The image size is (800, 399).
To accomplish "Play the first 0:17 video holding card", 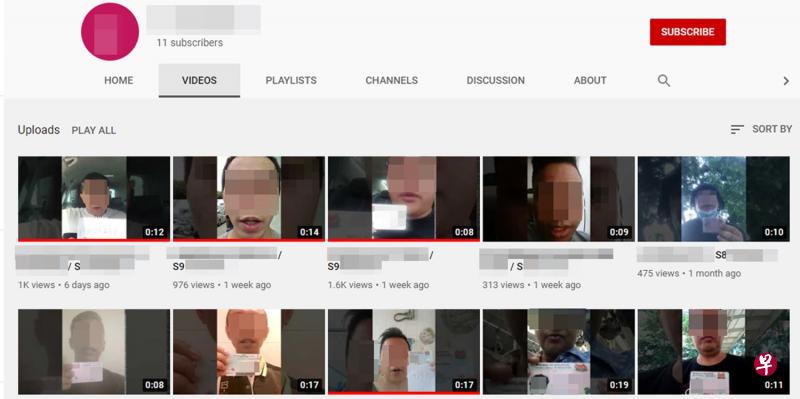I will pyautogui.click(x=249, y=352).
